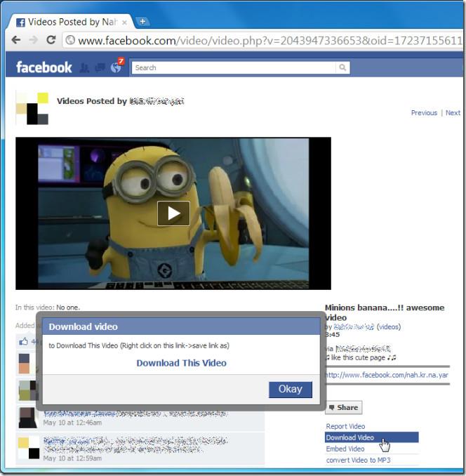Go to Facebook home via logo
The width and height of the screenshot is (466, 476).
coord(44,67)
